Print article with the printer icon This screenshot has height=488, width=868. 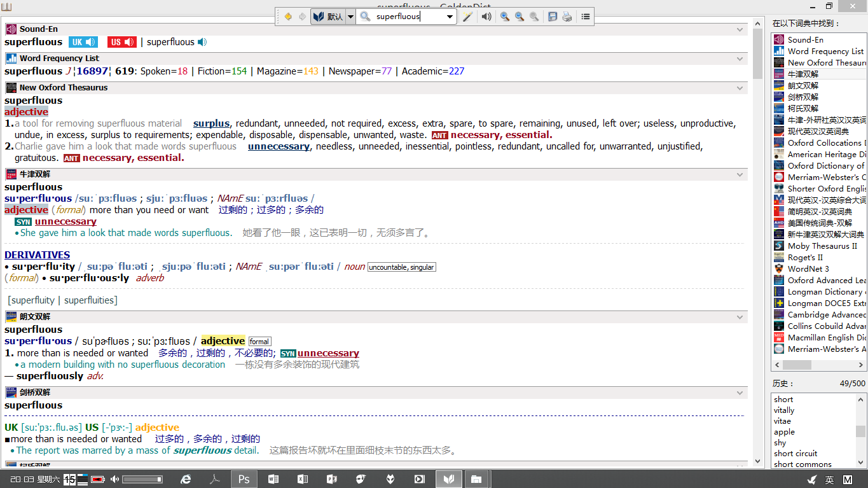(x=567, y=17)
